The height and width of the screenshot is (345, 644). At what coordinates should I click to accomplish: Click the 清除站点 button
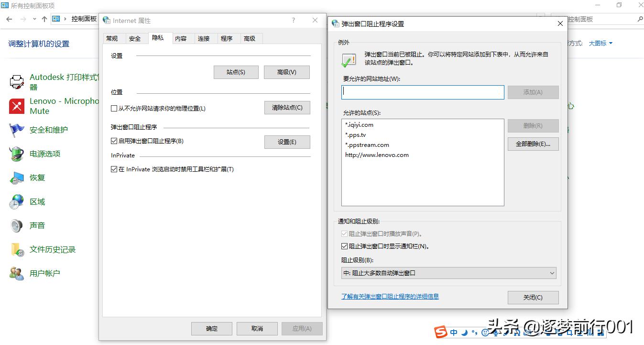click(x=287, y=108)
